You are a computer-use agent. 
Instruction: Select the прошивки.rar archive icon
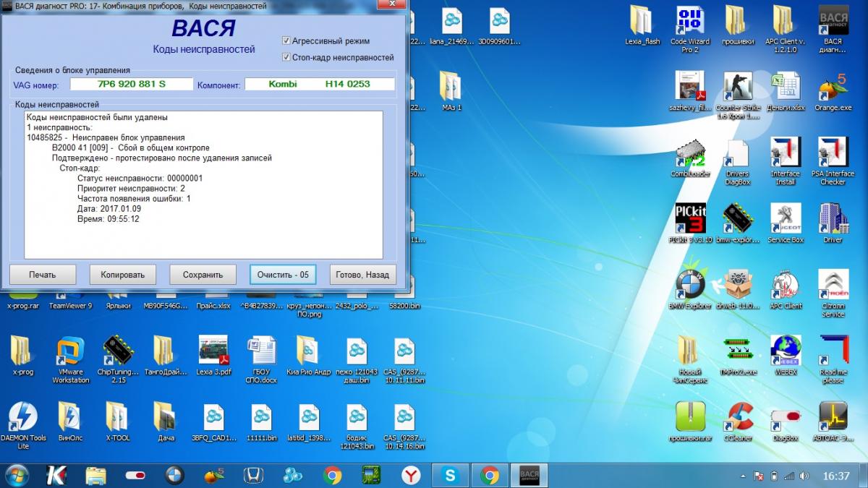pos(690,421)
